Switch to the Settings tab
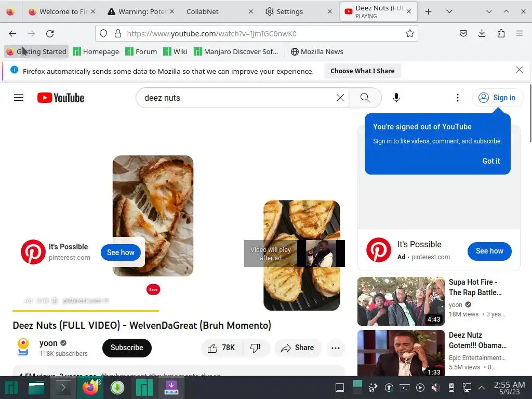Image resolution: width=532 pixels, height=399 pixels. 299,11
